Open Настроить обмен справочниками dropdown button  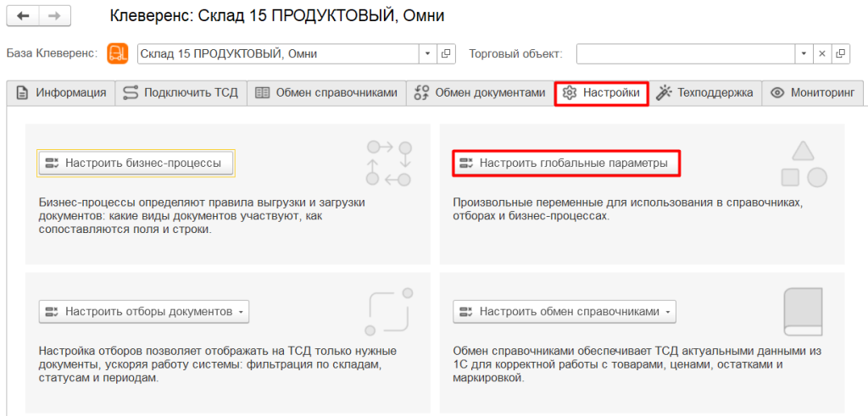point(565,312)
